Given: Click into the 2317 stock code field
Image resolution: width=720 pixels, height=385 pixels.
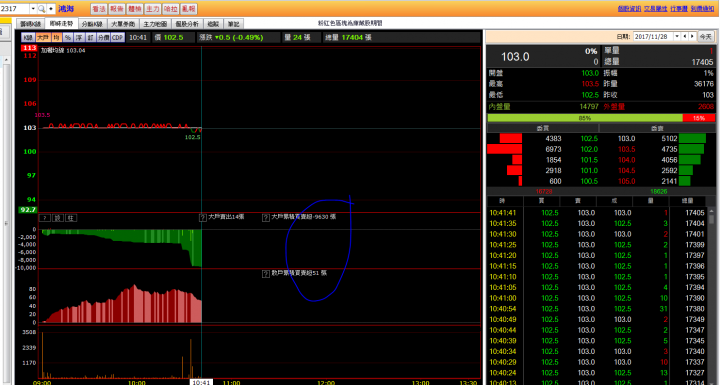Looking at the screenshot, I should pyautogui.click(x=15, y=9).
